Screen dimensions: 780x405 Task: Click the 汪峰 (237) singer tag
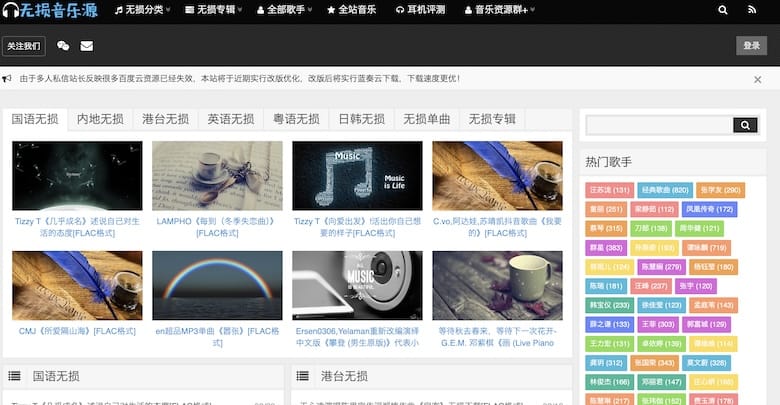pos(651,286)
